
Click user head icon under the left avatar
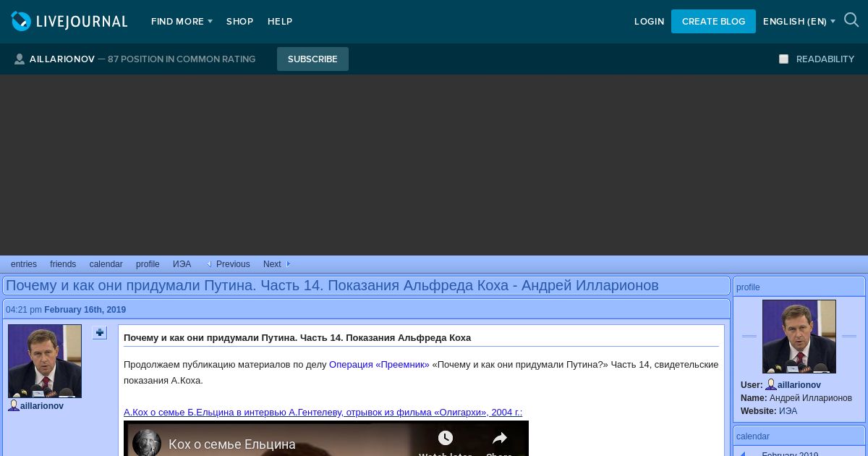coord(14,406)
